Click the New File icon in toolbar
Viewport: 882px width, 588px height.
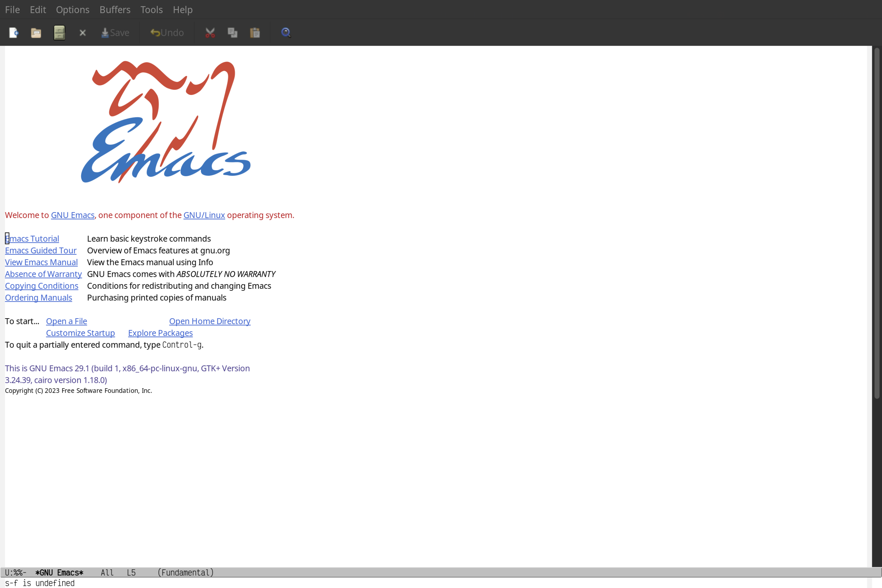pyautogui.click(x=13, y=32)
